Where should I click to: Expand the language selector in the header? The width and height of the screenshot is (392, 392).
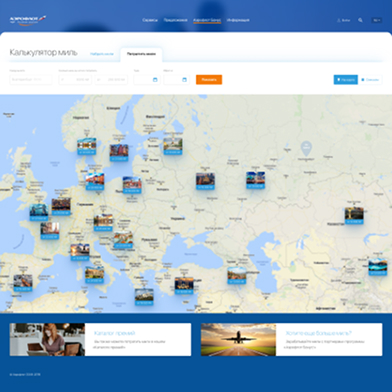377,20
